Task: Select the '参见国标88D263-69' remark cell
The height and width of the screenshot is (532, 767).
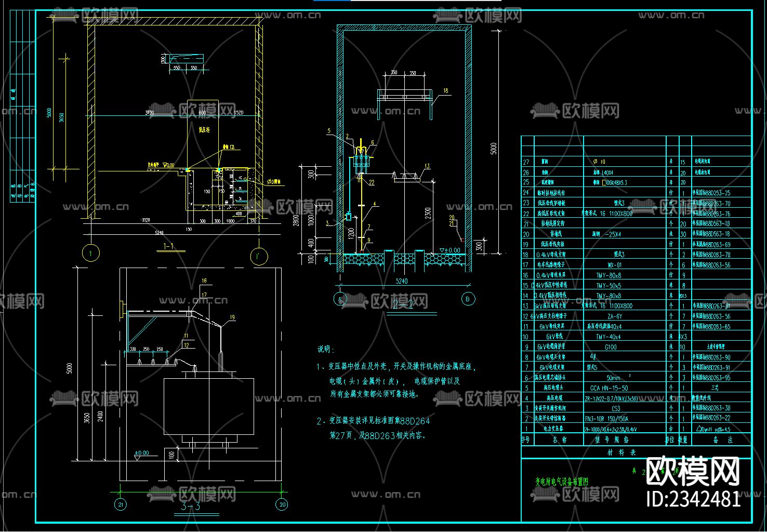Action: 711,245
